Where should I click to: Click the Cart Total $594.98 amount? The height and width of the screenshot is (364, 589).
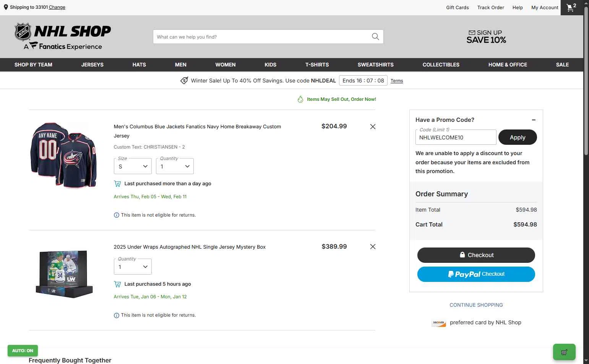click(x=525, y=225)
